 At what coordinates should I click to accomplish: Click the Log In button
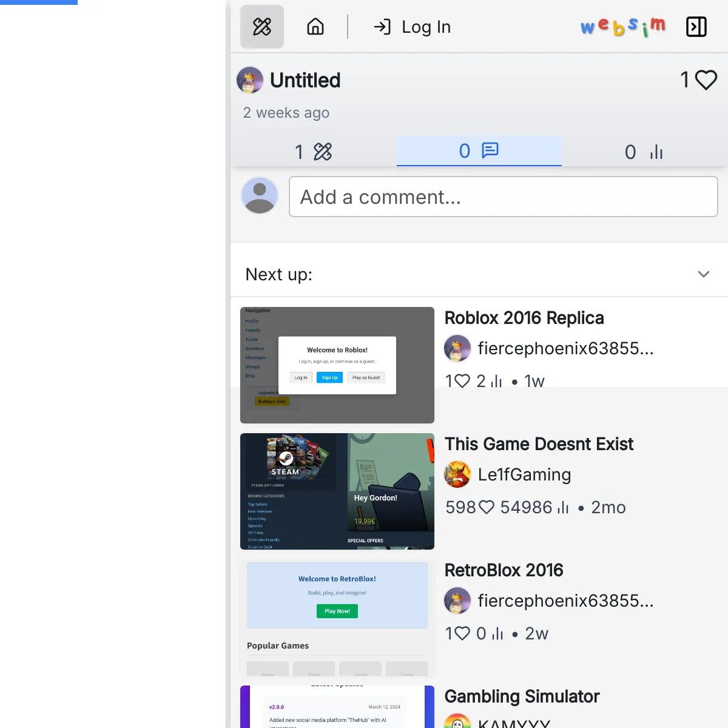[x=413, y=27]
